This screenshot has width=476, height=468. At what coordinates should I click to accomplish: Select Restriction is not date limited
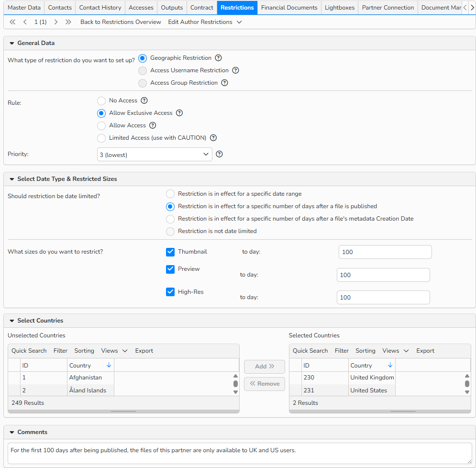[170, 231]
